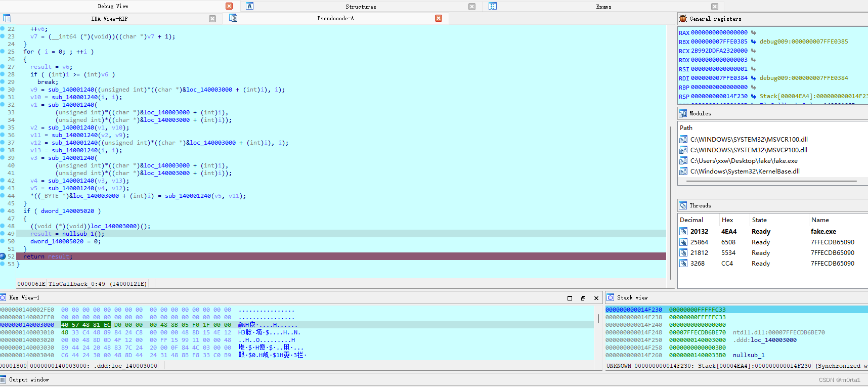
Task: Close the IDA View-RIP tab
Action: click(x=212, y=19)
